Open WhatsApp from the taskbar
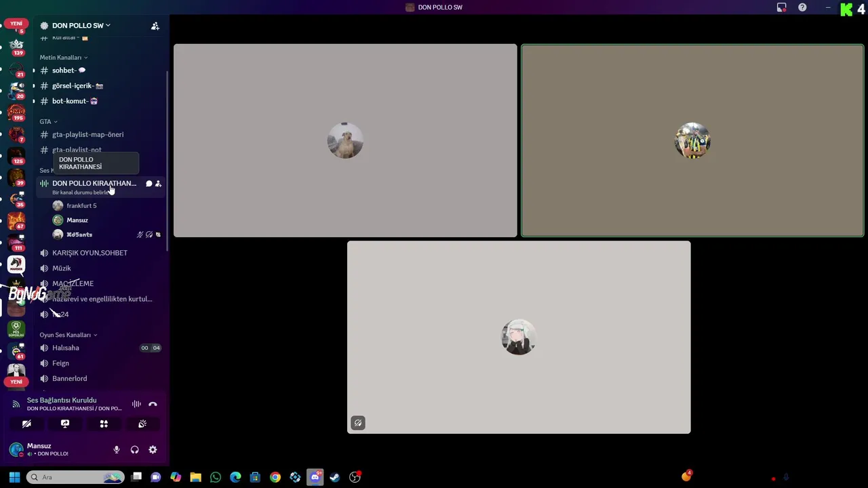868x488 pixels. coord(216,477)
